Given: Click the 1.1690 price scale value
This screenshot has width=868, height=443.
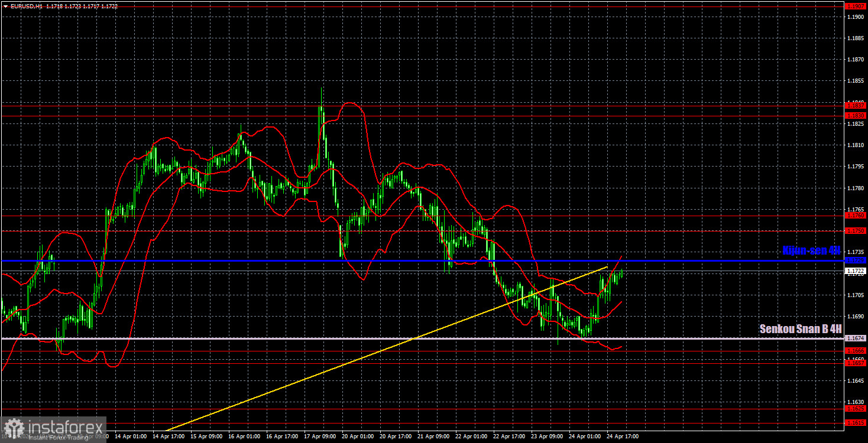Looking at the screenshot, I should (x=856, y=316).
